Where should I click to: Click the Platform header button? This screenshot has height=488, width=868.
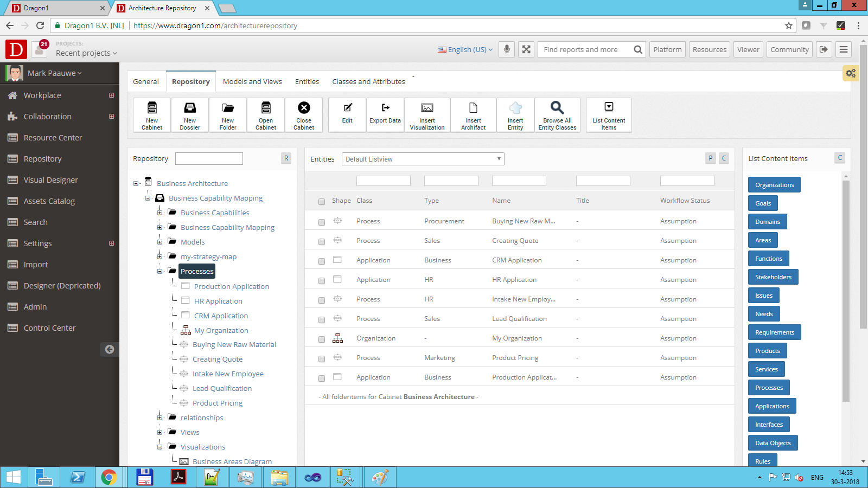pos(667,49)
